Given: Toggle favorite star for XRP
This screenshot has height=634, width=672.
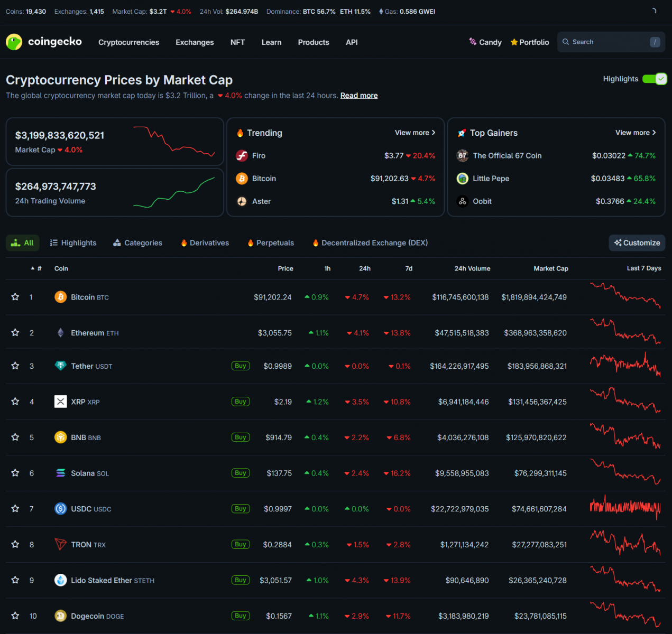Looking at the screenshot, I should 15,402.
